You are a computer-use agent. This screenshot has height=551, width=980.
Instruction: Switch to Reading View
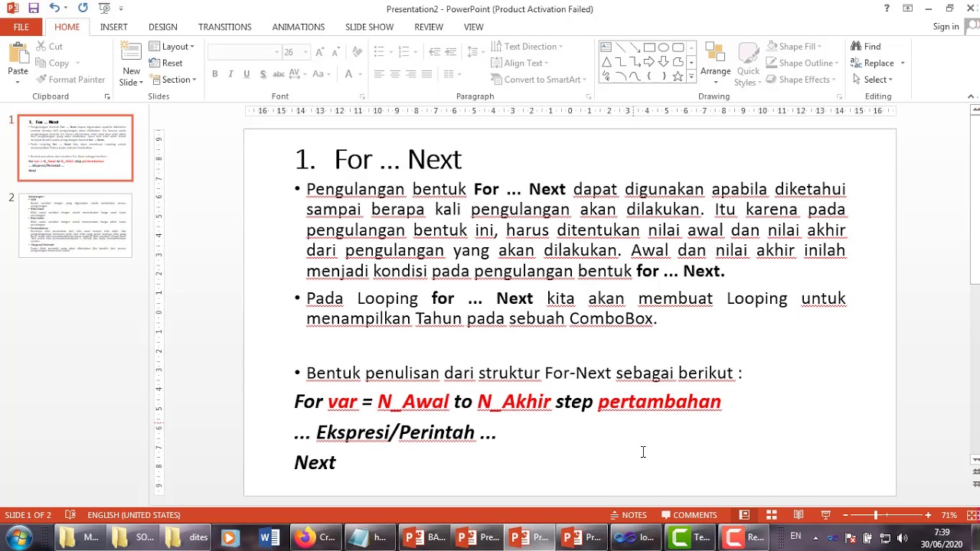pos(799,515)
